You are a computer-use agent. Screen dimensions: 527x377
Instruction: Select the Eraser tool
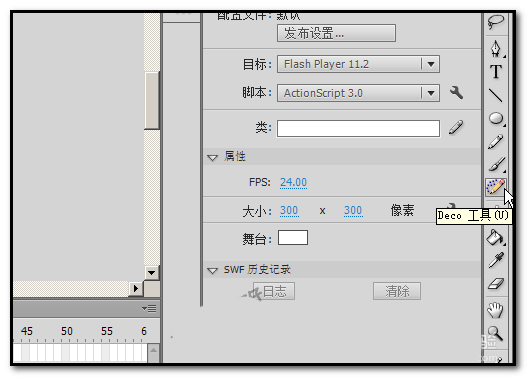(496, 284)
